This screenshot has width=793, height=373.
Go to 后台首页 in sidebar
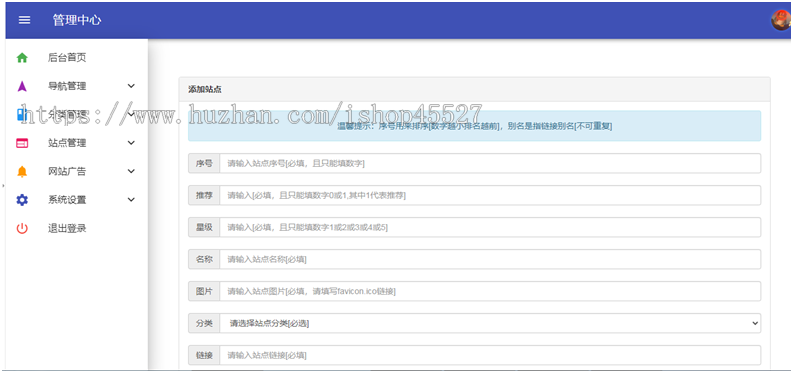(x=67, y=58)
